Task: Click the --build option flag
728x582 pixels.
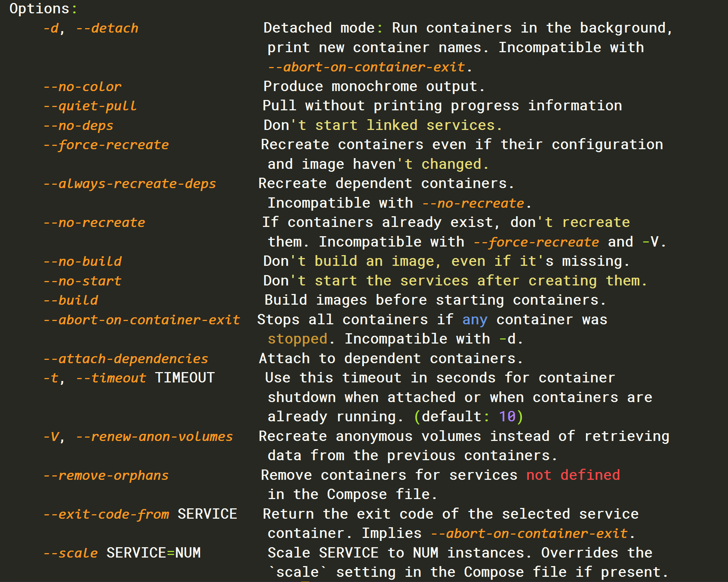Action: tap(70, 300)
